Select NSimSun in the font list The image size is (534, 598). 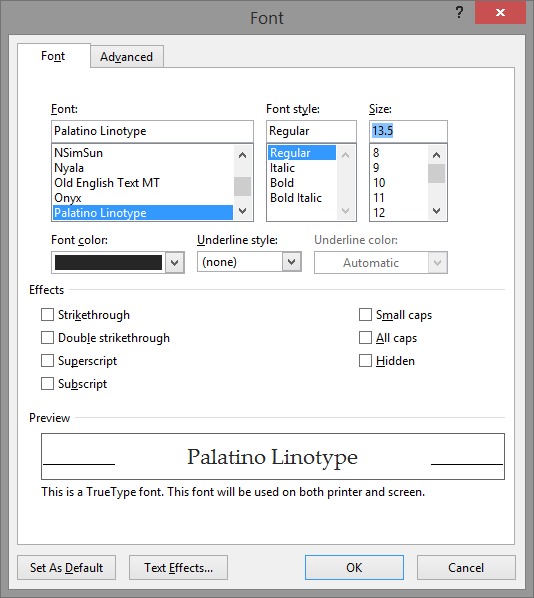[143, 153]
